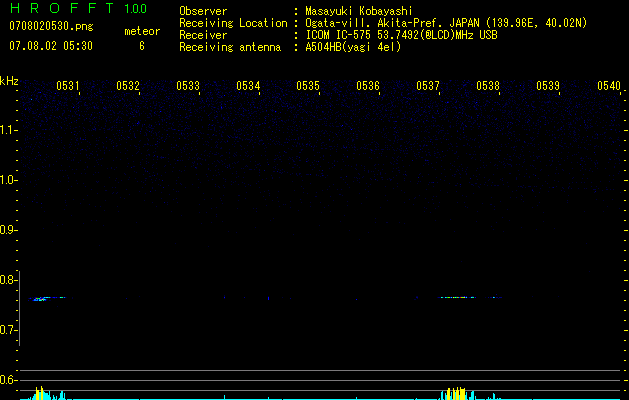Viewport: 629px width, 400px height.
Task: Select the file name 0708020530.png
Action: pos(51,27)
